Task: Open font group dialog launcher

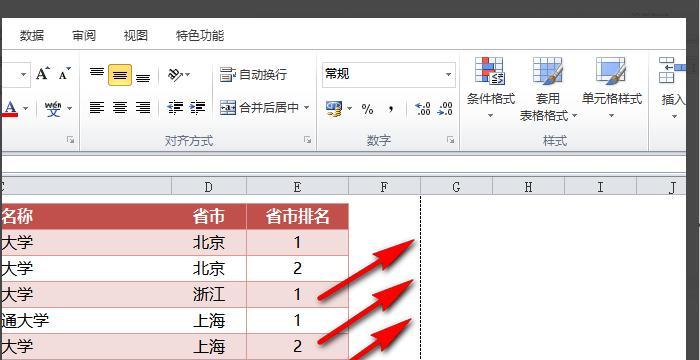Action: click(70, 140)
